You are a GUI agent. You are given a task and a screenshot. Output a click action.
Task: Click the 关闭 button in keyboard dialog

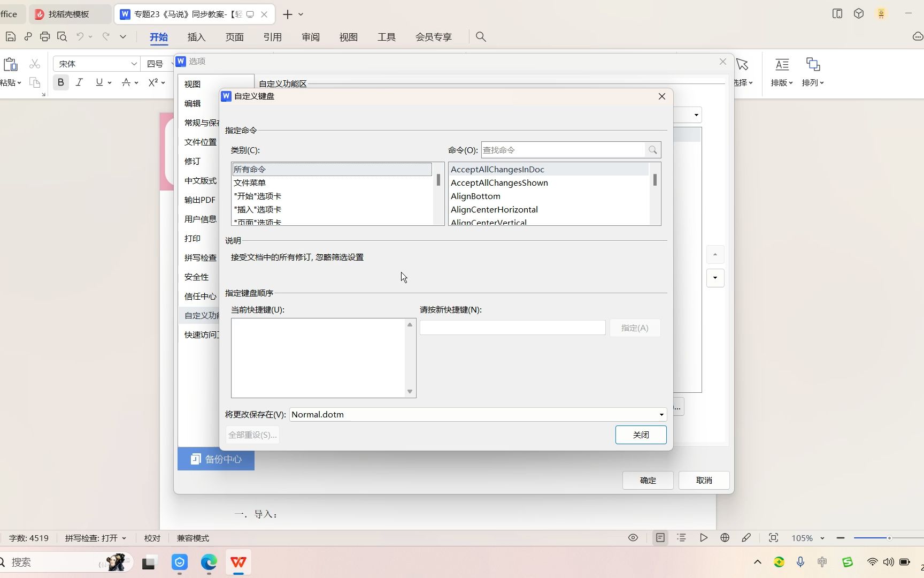click(x=641, y=435)
